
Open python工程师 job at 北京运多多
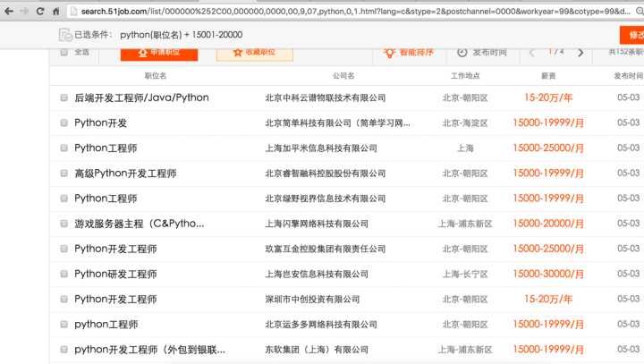coord(106,325)
